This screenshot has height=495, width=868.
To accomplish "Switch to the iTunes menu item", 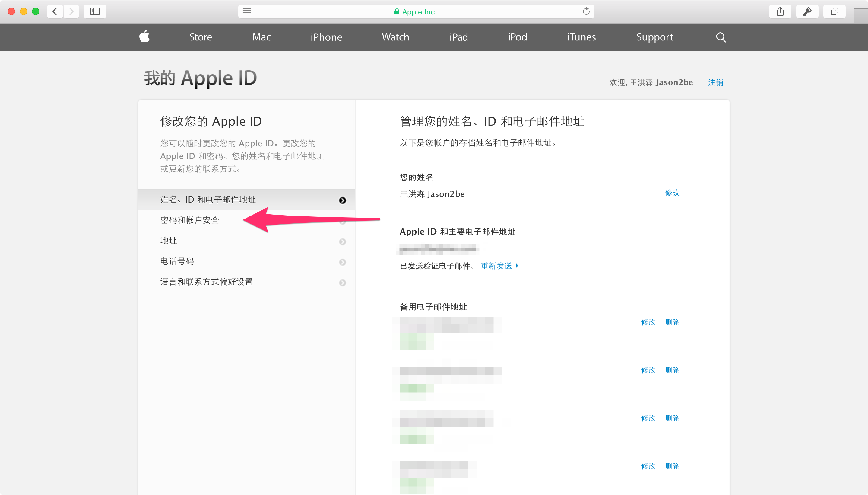I will pyautogui.click(x=581, y=37).
